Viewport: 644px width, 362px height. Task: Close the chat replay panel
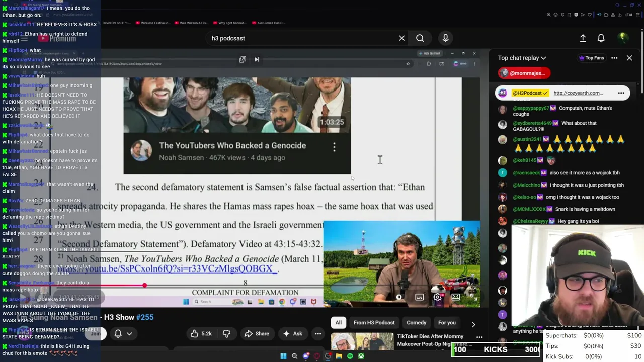629,58
